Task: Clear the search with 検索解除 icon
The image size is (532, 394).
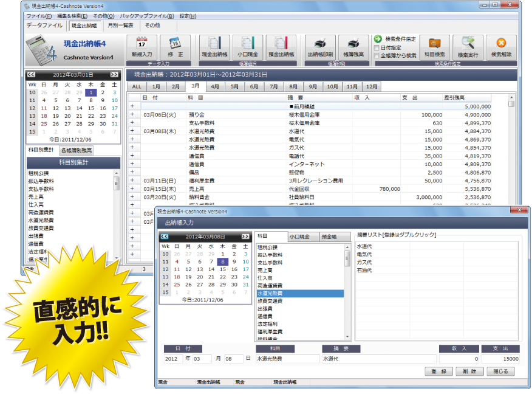Action: pos(500,45)
